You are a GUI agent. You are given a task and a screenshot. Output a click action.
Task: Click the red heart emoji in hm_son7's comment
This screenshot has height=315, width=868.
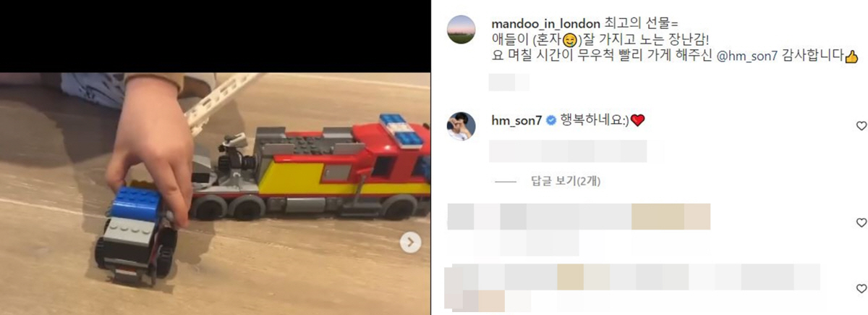point(637,121)
